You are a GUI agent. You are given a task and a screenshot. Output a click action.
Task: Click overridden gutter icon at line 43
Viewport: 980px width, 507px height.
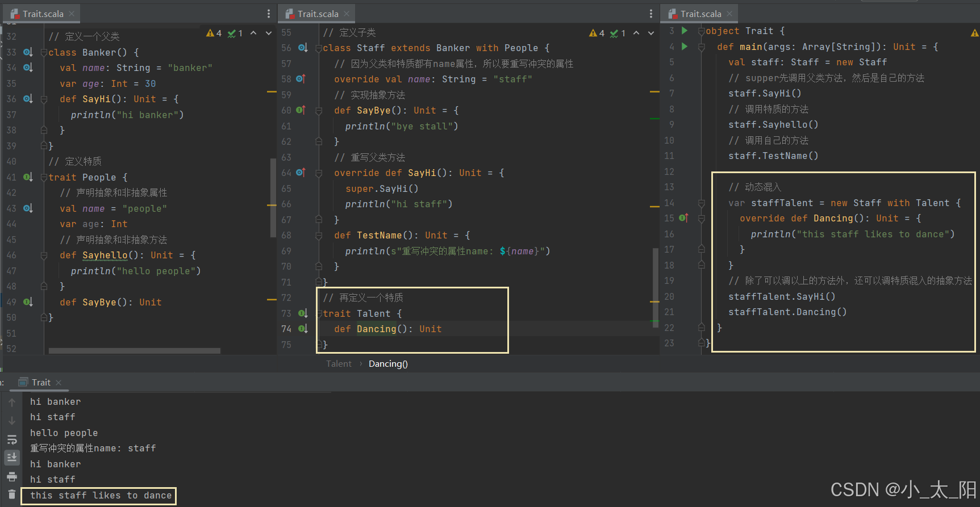click(28, 208)
